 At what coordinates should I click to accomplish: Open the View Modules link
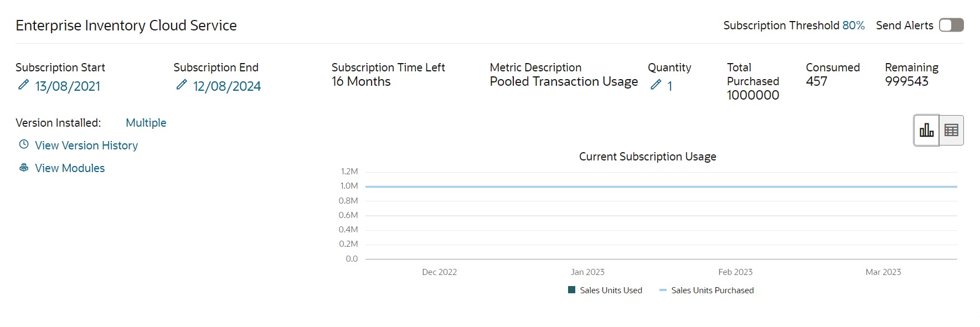(x=70, y=168)
